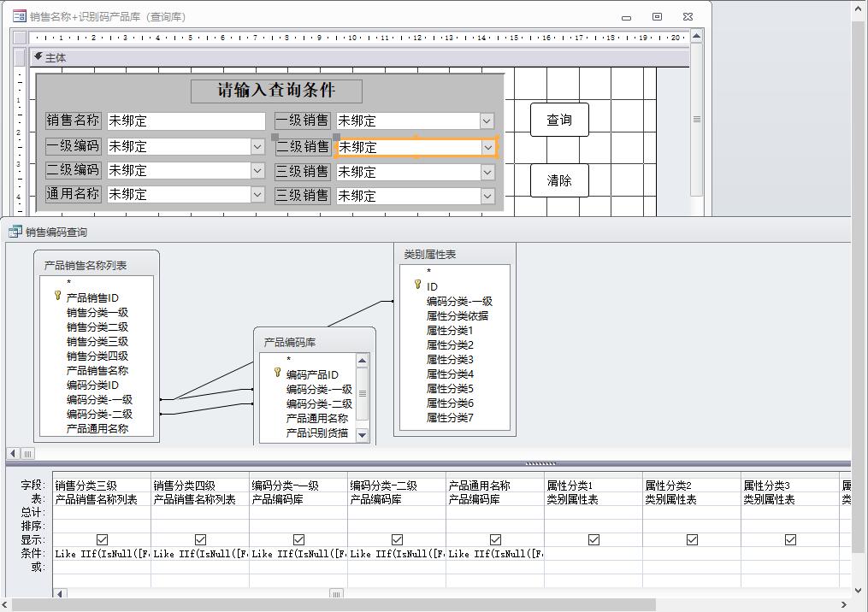Open the 通用名称 combo box dropdown arrow
The image size is (868, 612).
257,194
